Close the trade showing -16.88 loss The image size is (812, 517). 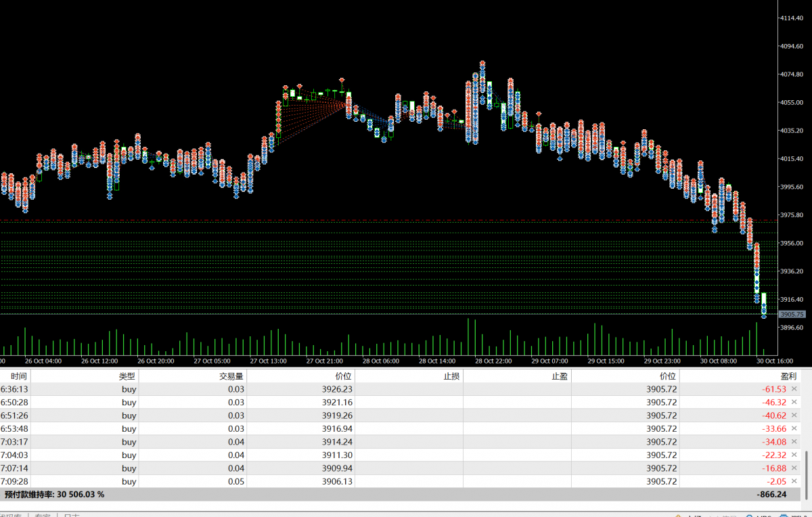coord(794,468)
